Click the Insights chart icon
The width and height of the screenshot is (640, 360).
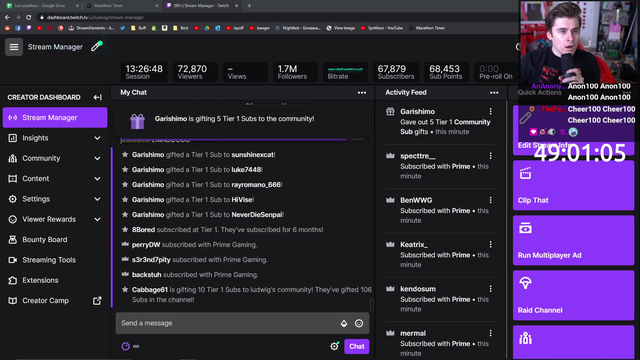click(13, 138)
